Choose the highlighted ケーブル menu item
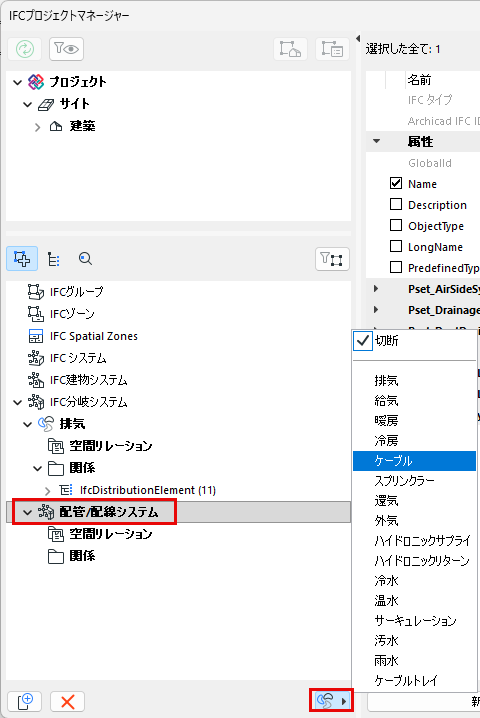480x718 pixels. [x=415, y=461]
